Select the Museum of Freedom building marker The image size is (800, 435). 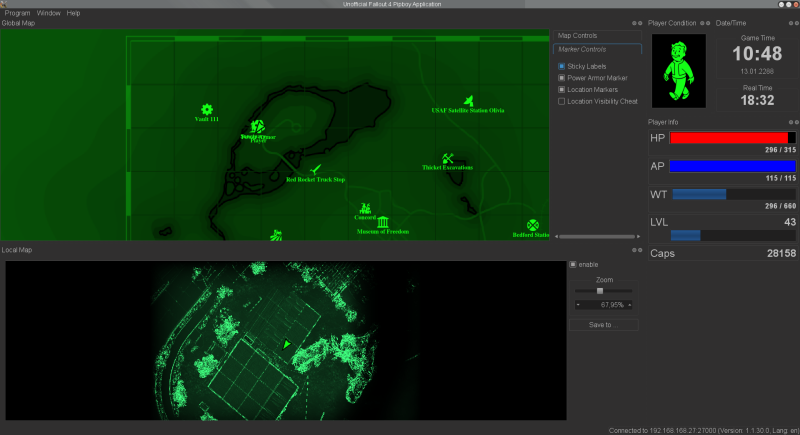383,222
